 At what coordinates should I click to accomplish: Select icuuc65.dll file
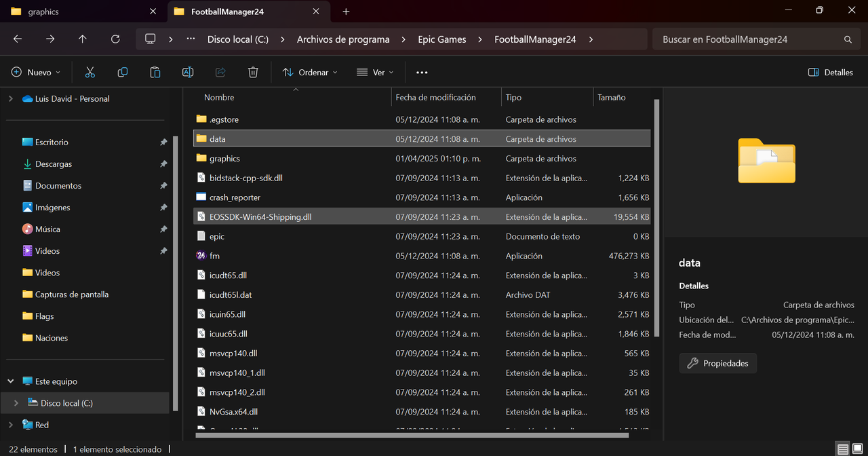[422, 334]
